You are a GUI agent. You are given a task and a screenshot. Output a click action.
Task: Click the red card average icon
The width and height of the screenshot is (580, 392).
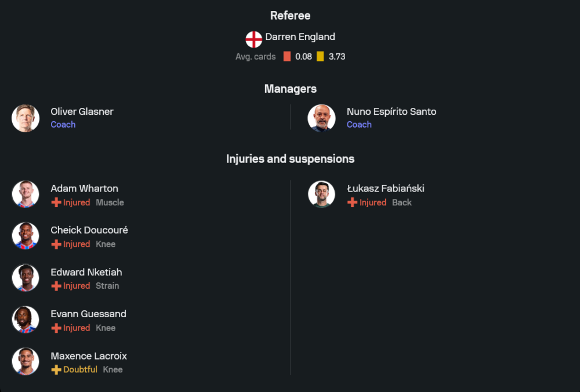[x=287, y=57]
